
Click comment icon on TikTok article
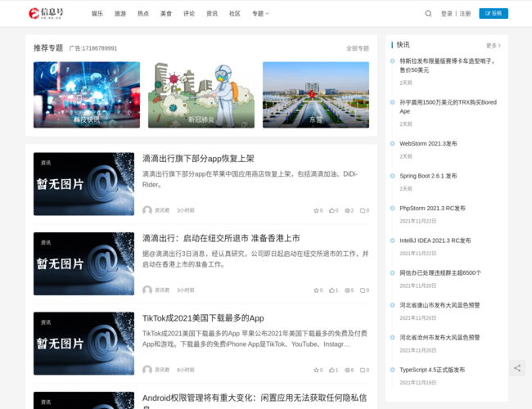363,370
